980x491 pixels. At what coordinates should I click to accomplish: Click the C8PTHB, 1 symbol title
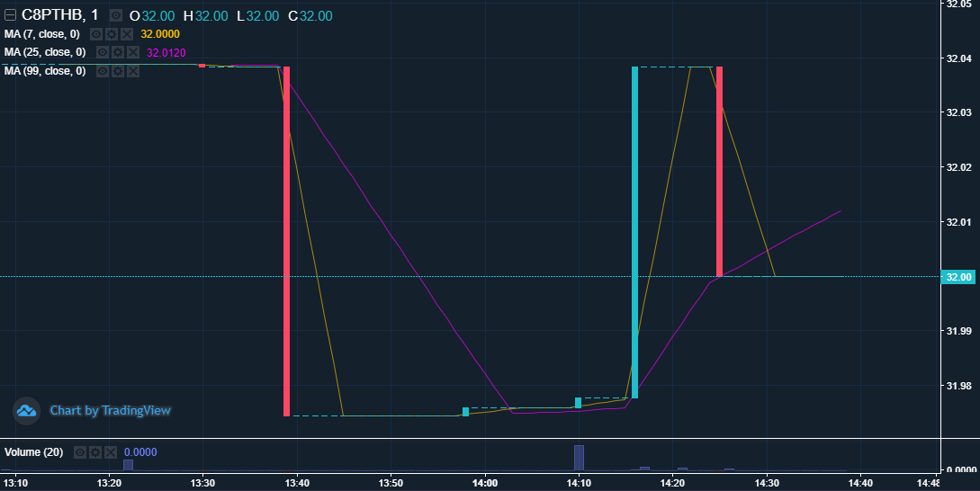pos(59,15)
